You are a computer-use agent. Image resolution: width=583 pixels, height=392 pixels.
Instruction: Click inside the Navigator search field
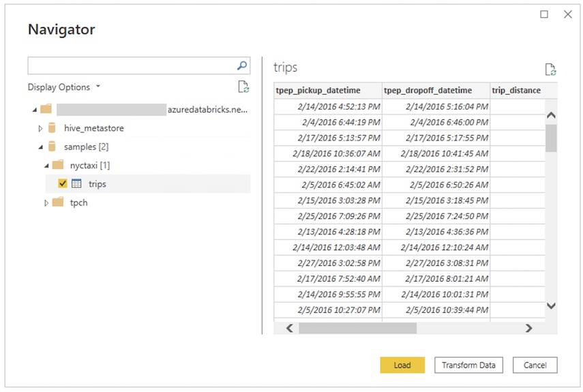click(131, 66)
